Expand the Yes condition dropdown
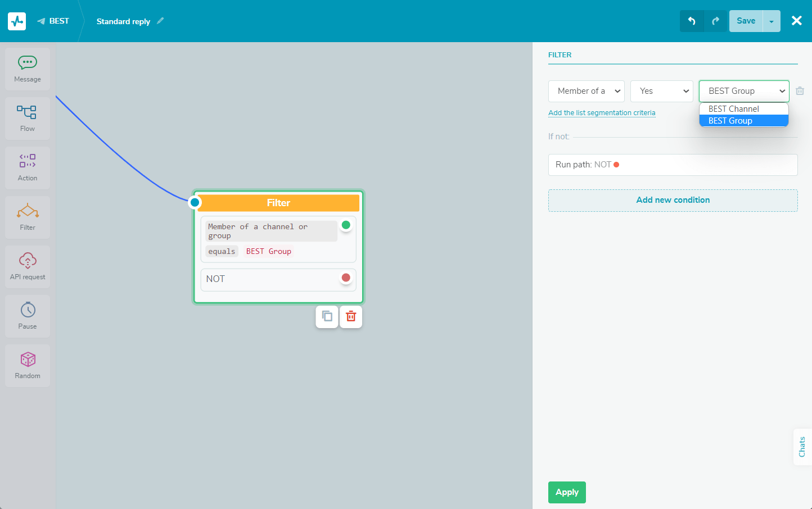Screen dimensions: 812x509 661,91
